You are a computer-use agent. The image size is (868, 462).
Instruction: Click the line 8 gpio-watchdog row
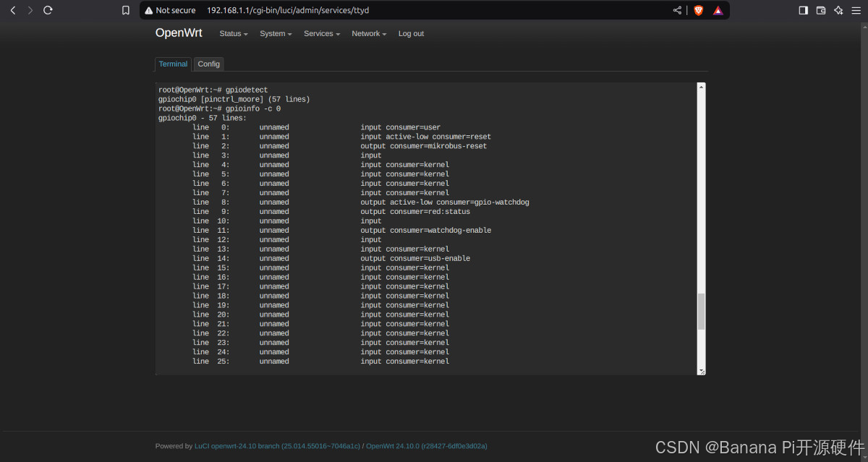point(361,202)
